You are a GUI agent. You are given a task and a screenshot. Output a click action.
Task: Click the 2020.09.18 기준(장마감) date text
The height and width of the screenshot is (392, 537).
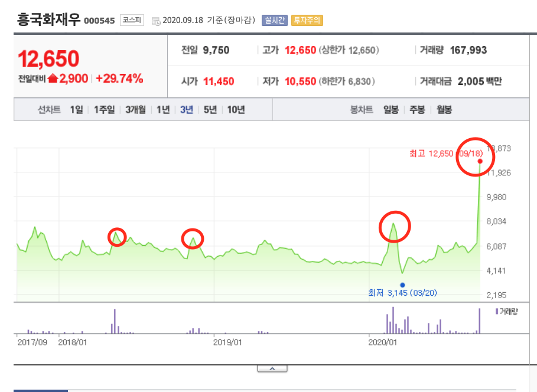(209, 20)
